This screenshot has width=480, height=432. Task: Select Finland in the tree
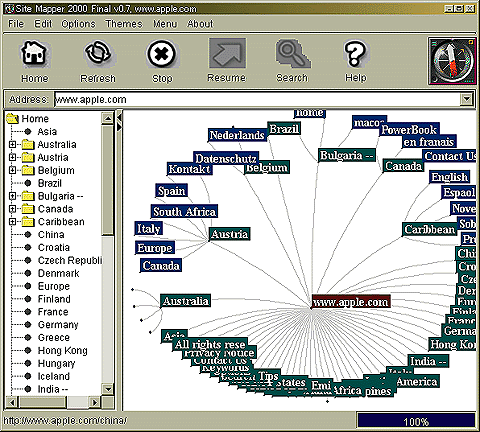(54, 299)
